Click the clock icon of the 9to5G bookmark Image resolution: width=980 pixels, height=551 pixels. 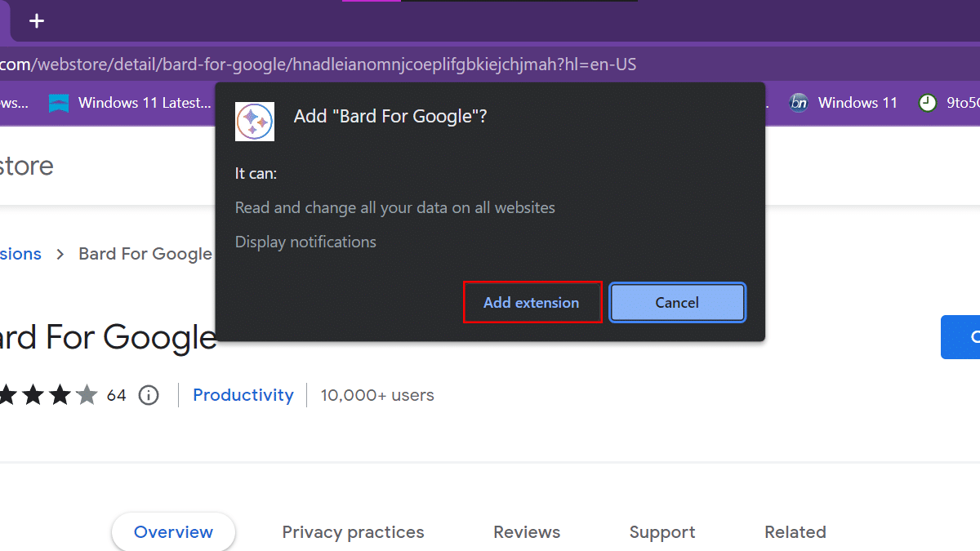pos(927,103)
